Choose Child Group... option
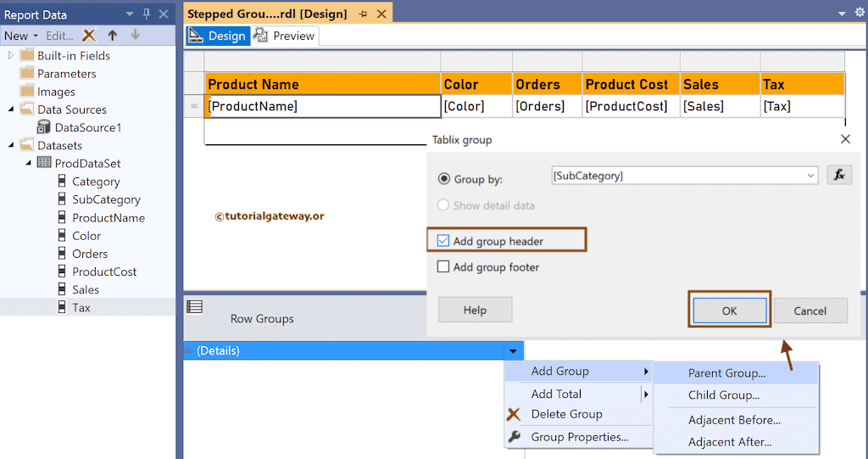 pos(736,395)
